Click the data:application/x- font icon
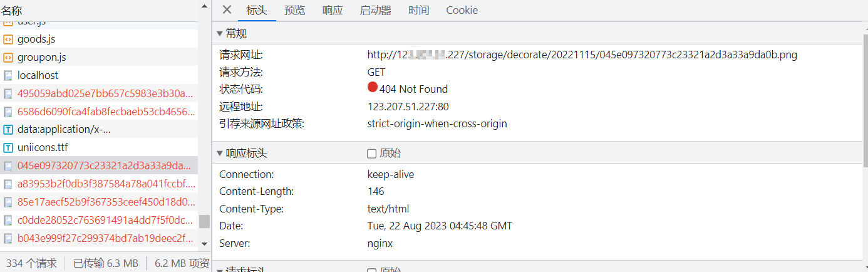Screen dimensions: 868x272 tap(8, 130)
